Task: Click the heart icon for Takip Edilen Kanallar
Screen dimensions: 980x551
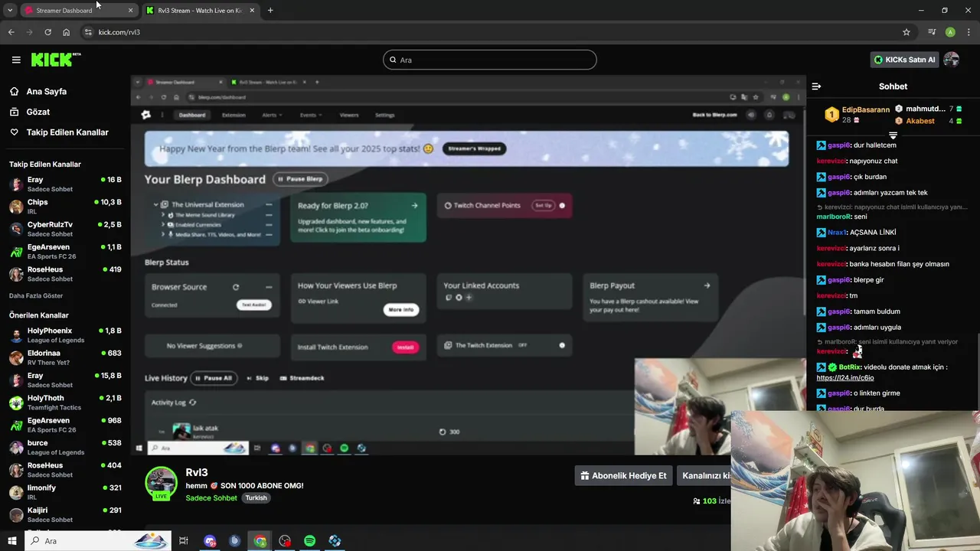Action: click(15, 132)
